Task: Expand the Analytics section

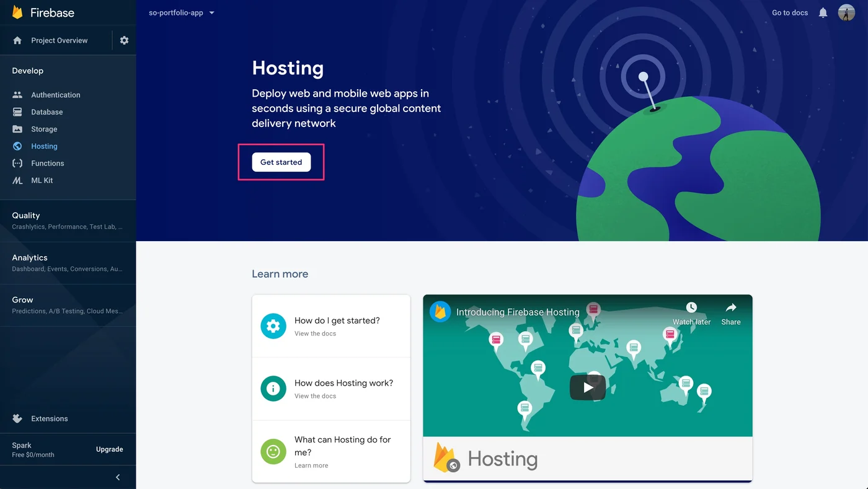Action: [68, 263]
